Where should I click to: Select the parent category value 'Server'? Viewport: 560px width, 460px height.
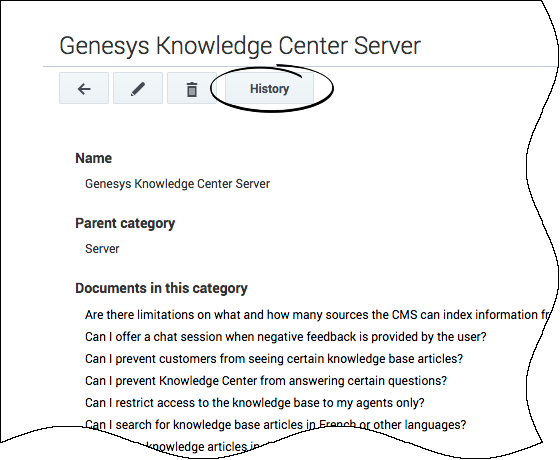102,249
